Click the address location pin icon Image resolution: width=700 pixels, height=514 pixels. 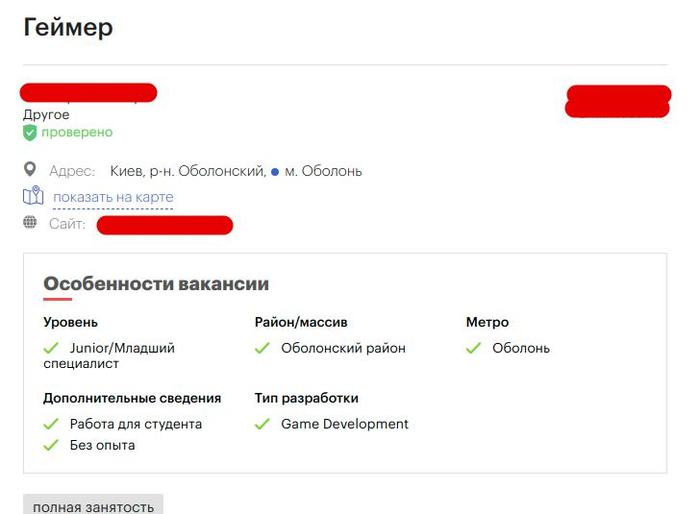[x=29, y=170]
